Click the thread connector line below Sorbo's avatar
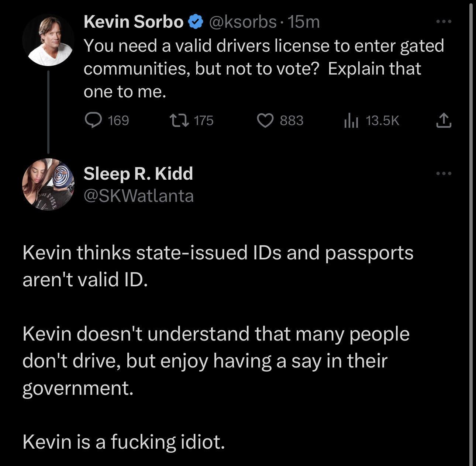This screenshot has height=466, width=476. (49, 111)
